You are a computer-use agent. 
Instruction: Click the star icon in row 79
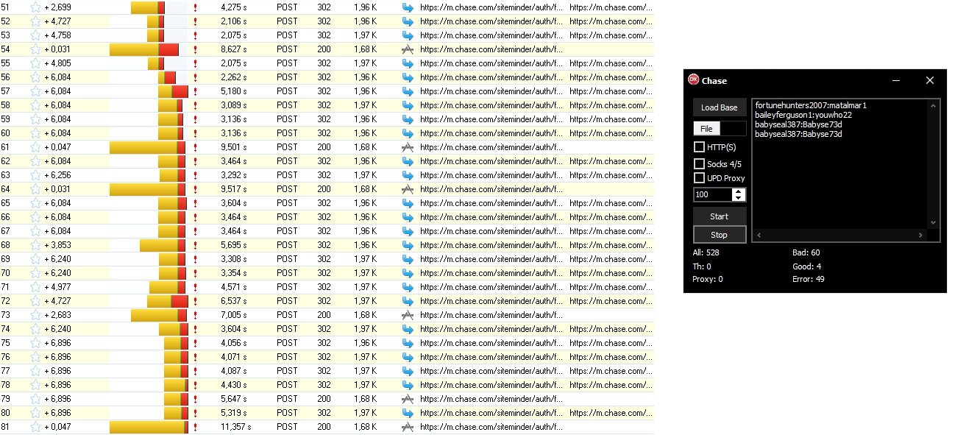35,399
